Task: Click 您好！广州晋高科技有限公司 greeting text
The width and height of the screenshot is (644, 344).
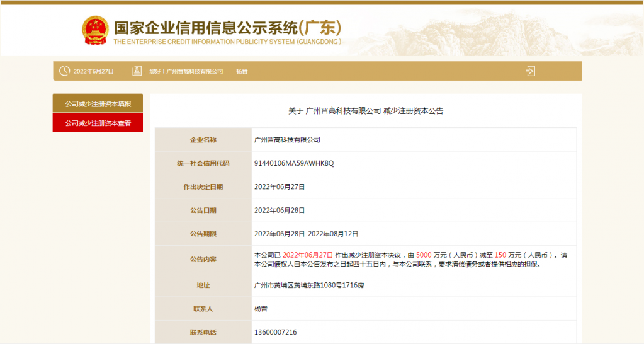Action: click(x=186, y=72)
